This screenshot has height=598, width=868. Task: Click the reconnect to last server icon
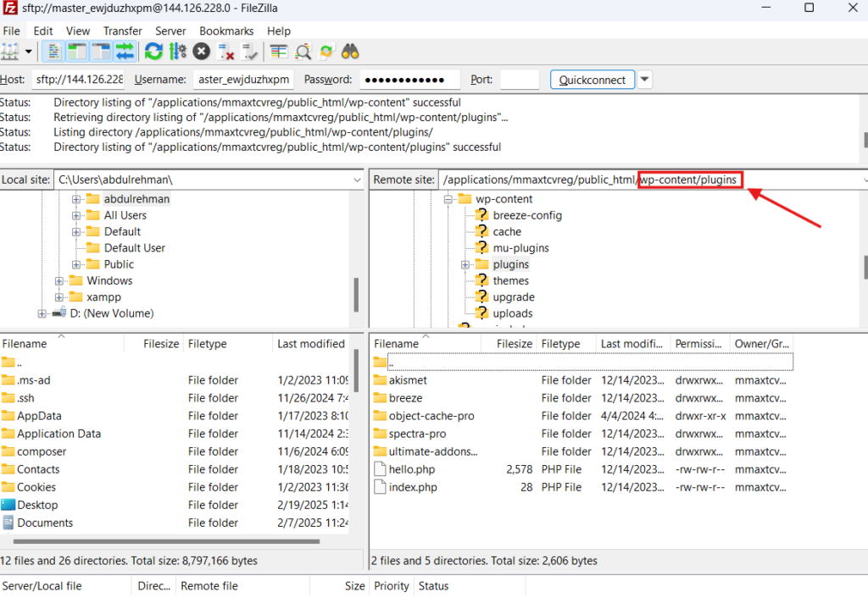pyautogui.click(x=249, y=52)
